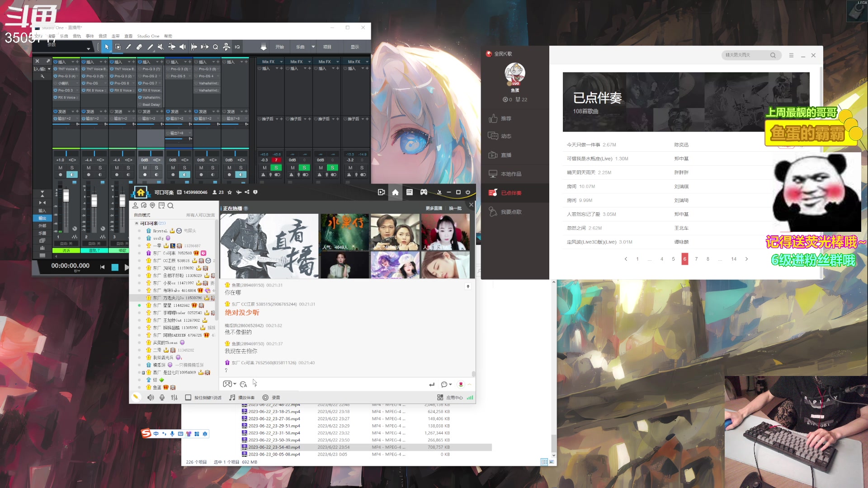Open the 事件 menu in Studio One
Viewport: 868px width, 488px height.
click(90, 36)
